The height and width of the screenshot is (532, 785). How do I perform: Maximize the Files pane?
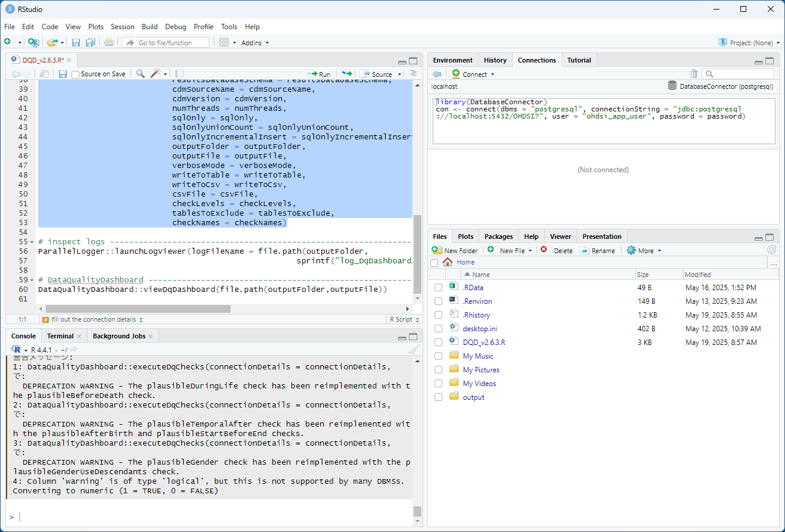pos(770,237)
